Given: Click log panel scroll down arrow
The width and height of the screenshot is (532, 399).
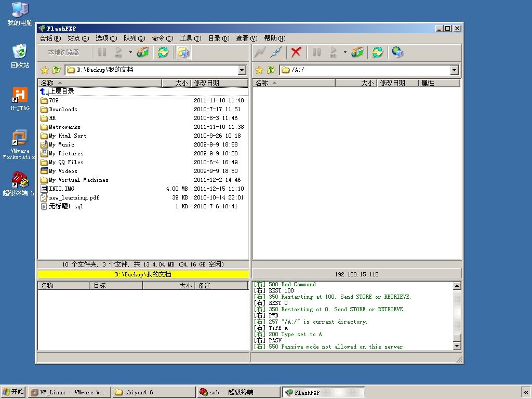Looking at the screenshot, I should [x=457, y=346].
